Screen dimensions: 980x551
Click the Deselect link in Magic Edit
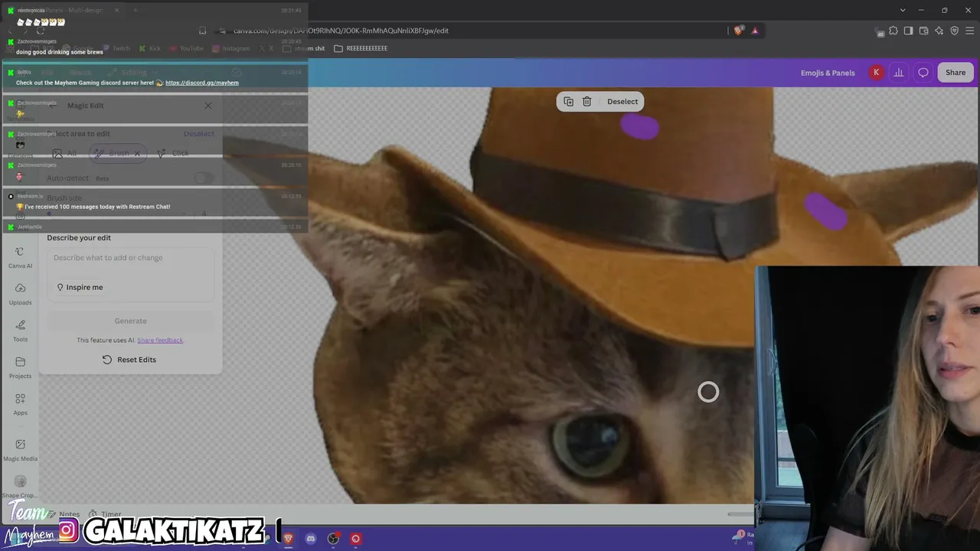199,134
